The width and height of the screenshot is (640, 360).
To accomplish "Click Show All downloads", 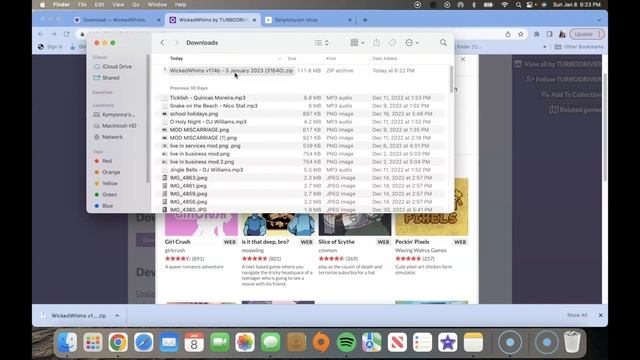I will click(x=577, y=315).
